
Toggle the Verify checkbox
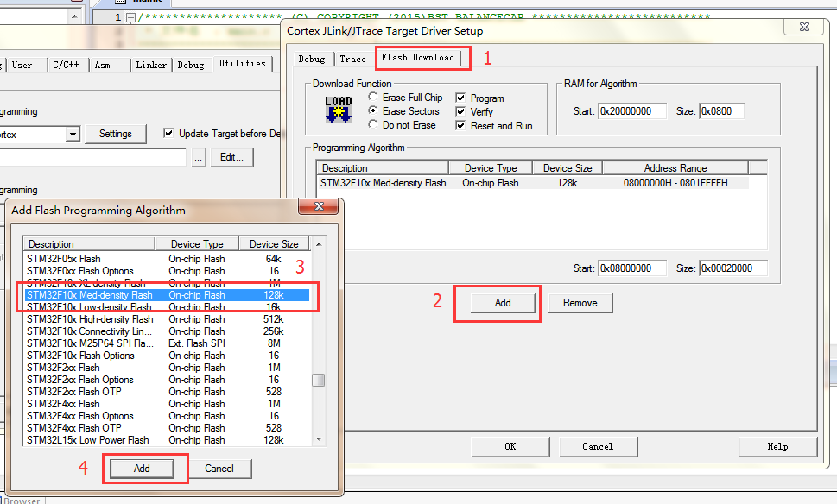tap(460, 111)
